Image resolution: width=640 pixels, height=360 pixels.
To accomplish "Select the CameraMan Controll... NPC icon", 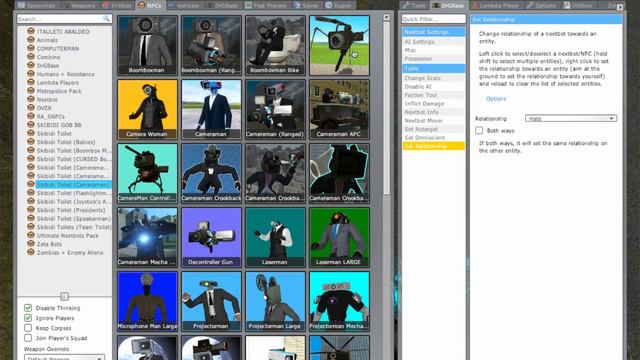I will pos(147,173).
